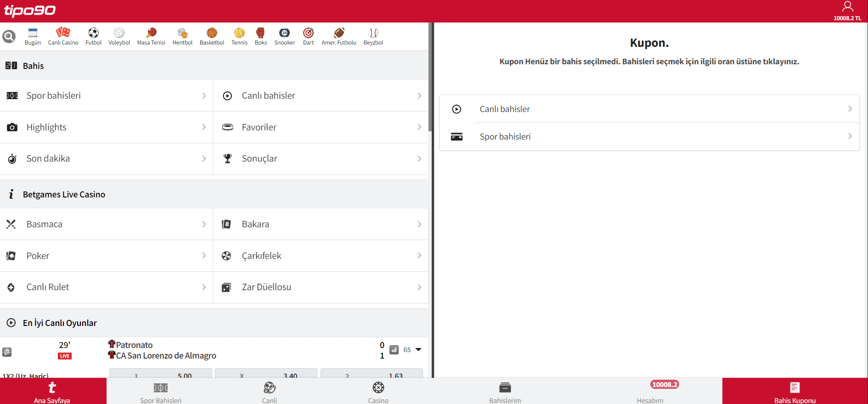The height and width of the screenshot is (404, 868).
Task: Expand the 65 markets dropdown arrow
Action: coord(418,350)
